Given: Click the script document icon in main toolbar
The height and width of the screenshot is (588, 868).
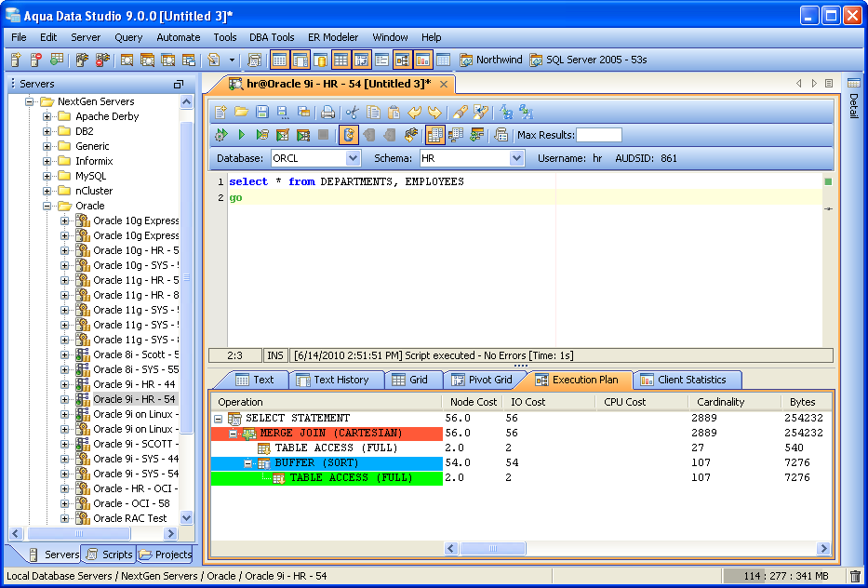Looking at the screenshot, I should (x=214, y=60).
